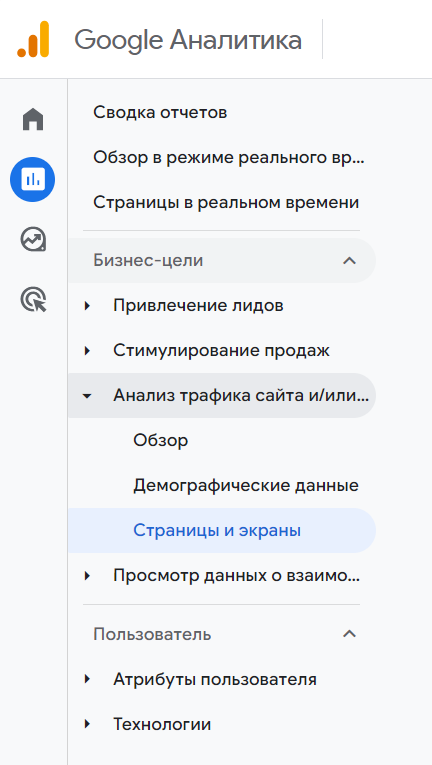Open Сводка отчетов

tap(160, 113)
